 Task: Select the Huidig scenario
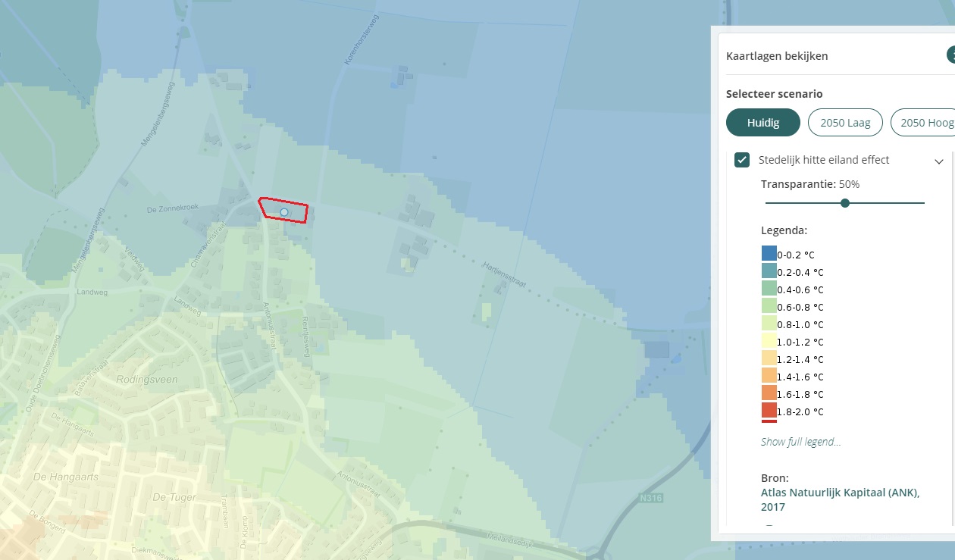(x=762, y=123)
